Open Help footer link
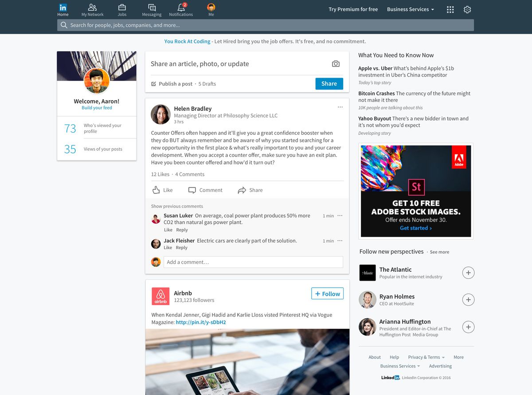 click(394, 357)
